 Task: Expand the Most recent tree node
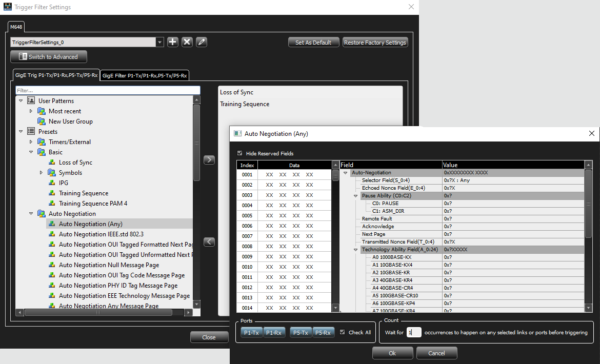coord(31,111)
